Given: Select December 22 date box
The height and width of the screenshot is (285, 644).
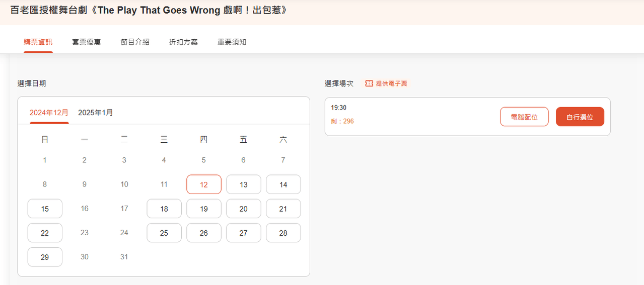Looking at the screenshot, I should tap(45, 233).
